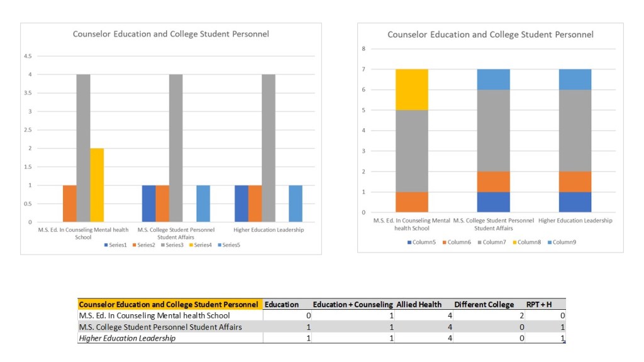Select the Different College column header
Image resolution: width=644 pixels, height=362 pixels.
coord(484,304)
